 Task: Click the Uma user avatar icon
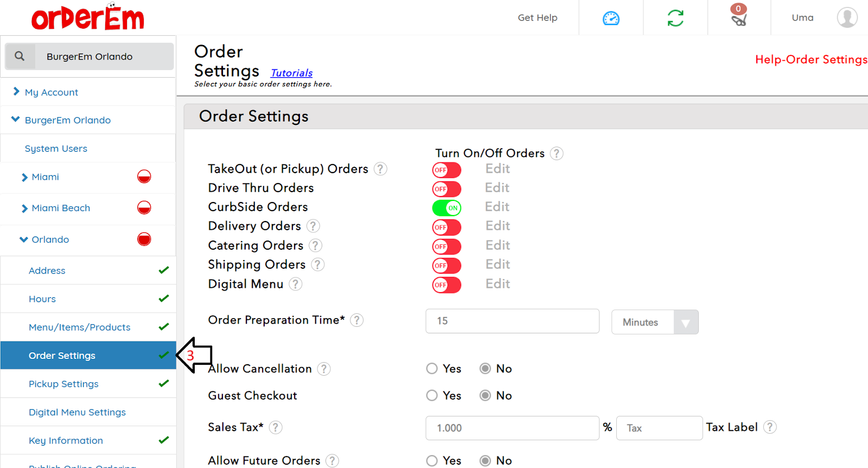[x=847, y=17]
